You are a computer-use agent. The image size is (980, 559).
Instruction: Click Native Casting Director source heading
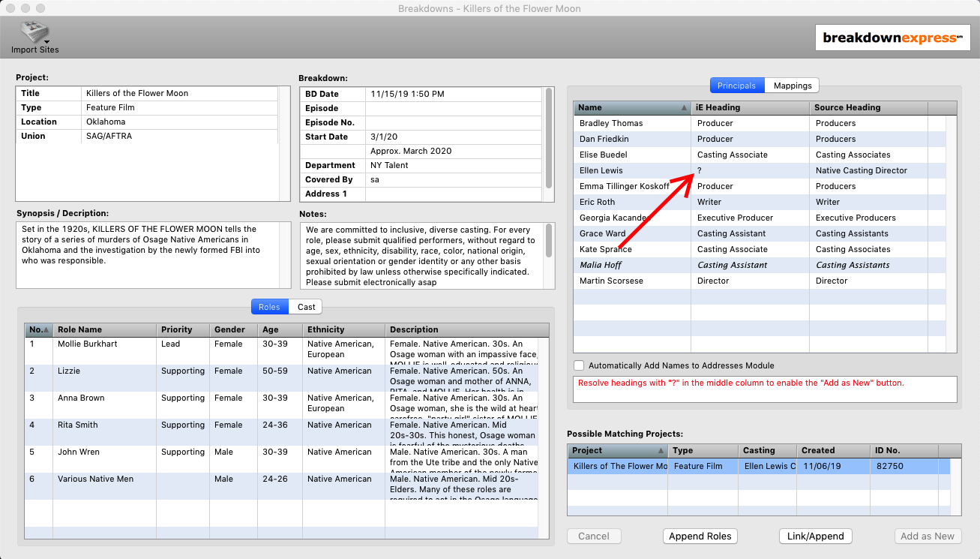point(862,170)
